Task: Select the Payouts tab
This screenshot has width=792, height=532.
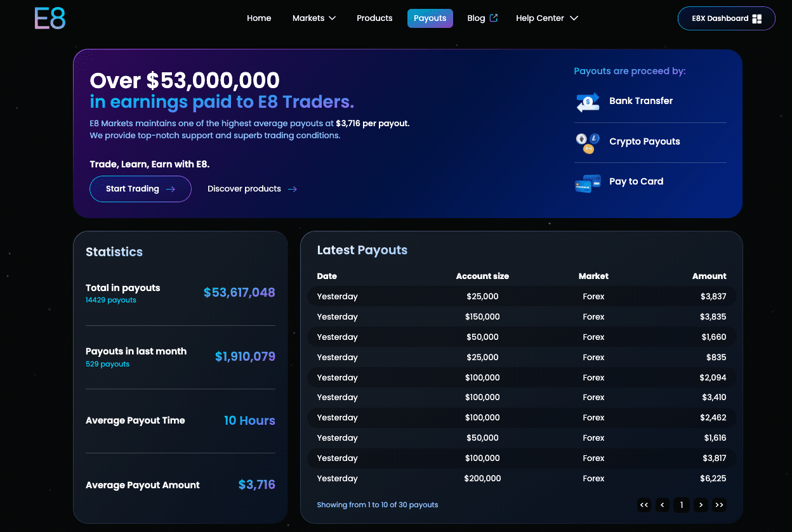Action: (430, 18)
